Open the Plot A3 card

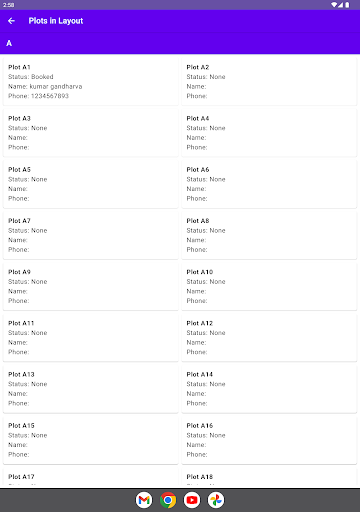[91, 133]
